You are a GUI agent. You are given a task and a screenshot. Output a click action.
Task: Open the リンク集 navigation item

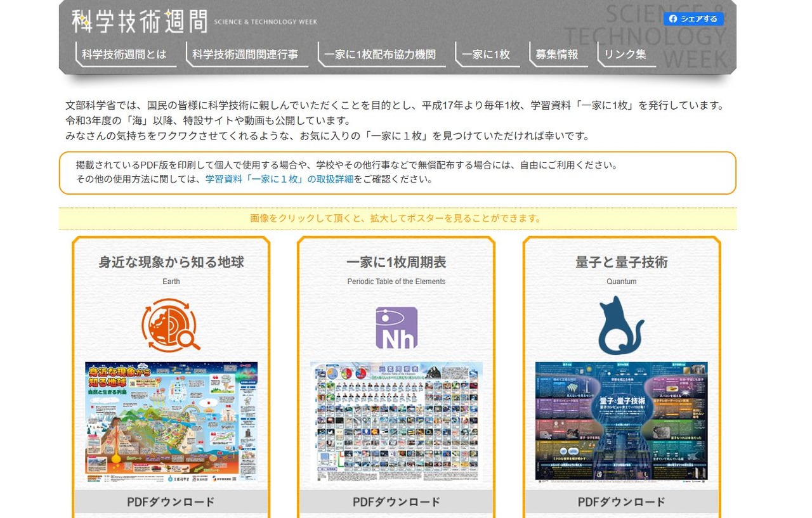(x=625, y=55)
